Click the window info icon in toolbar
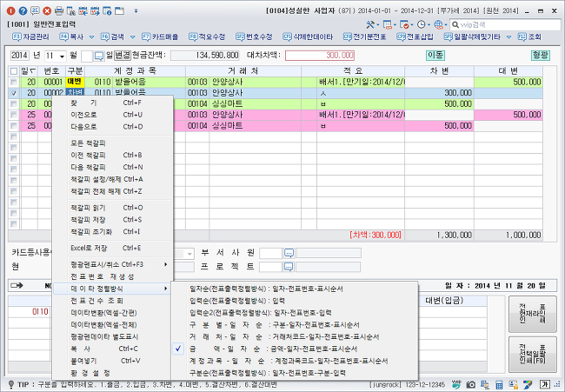 [x=107, y=11]
